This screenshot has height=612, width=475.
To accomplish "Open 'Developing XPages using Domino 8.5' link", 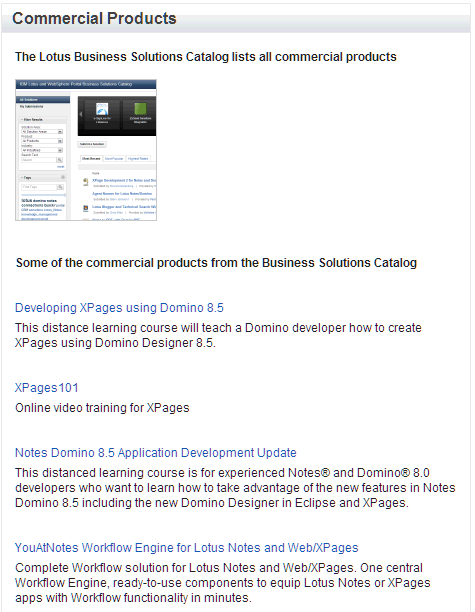I will pyautogui.click(x=119, y=308).
